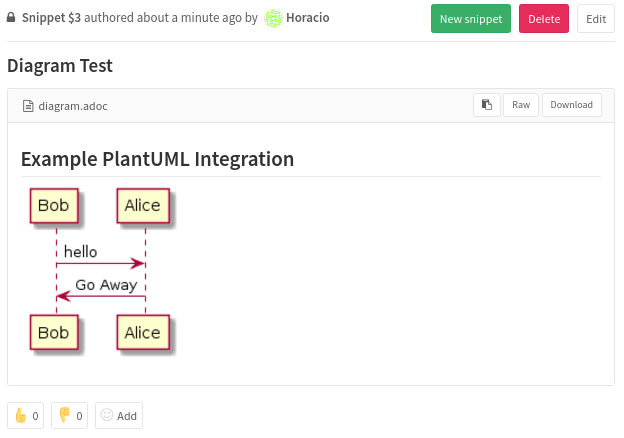Image resolution: width=624 pixels, height=438 pixels.
Task: Toggle the thumbs up reaction
Action: click(x=25, y=415)
